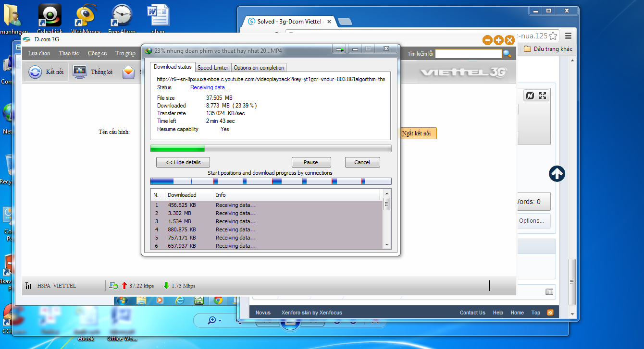
Task: Open the Công cụ menu
Action: (x=97, y=53)
